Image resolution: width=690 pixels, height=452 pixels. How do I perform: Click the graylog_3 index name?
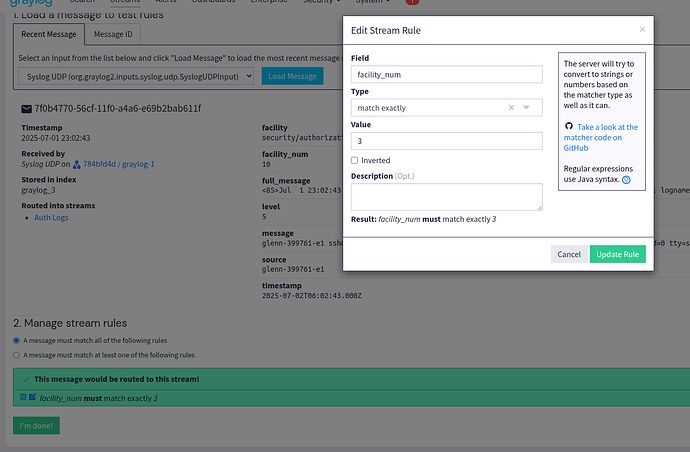[38, 190]
